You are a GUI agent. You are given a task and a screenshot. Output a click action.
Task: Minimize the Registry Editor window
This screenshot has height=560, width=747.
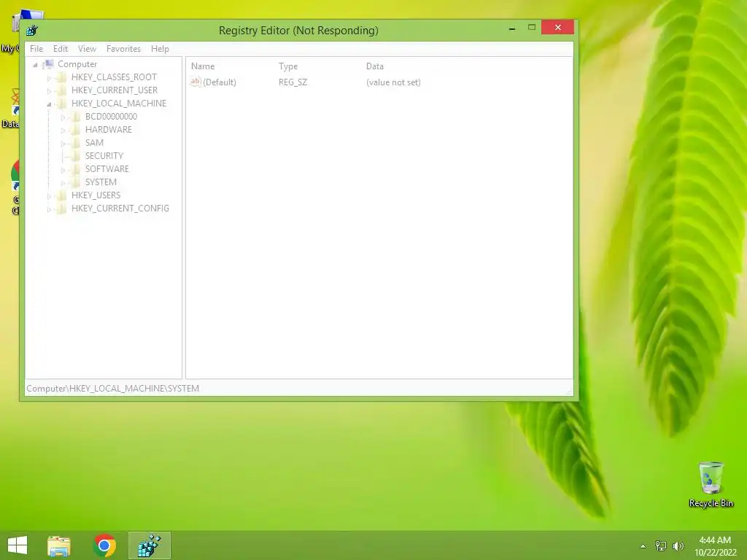[x=512, y=28]
